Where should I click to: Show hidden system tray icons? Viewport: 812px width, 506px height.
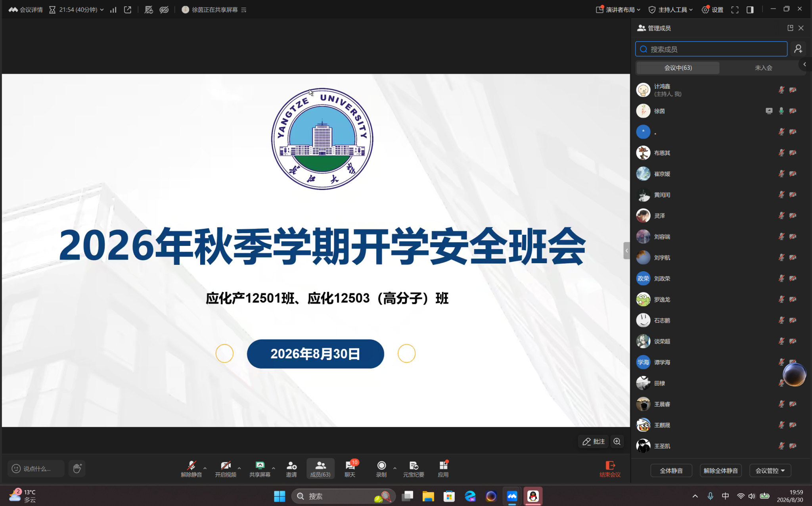(x=695, y=496)
